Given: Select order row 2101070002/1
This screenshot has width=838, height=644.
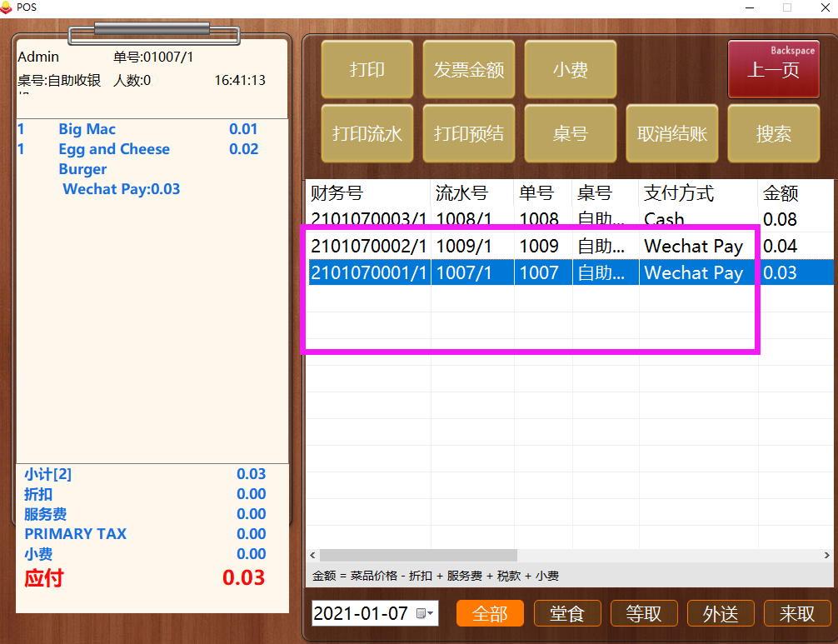Looking at the screenshot, I should (x=570, y=246).
